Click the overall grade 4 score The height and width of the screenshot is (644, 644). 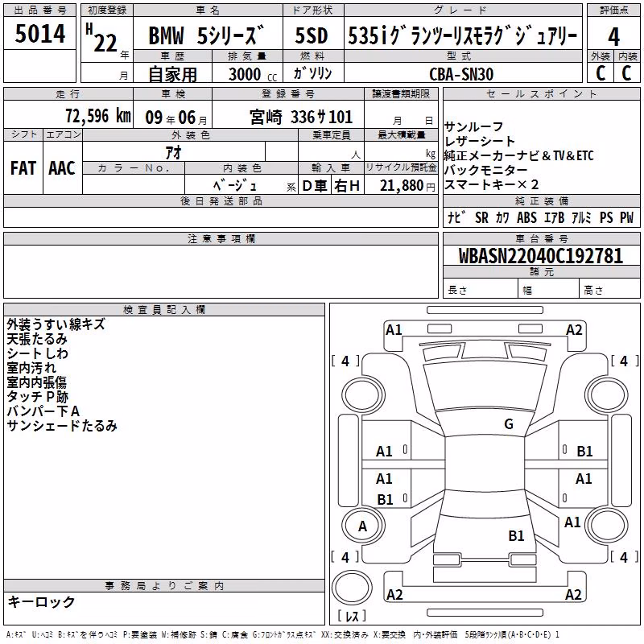coord(613,36)
